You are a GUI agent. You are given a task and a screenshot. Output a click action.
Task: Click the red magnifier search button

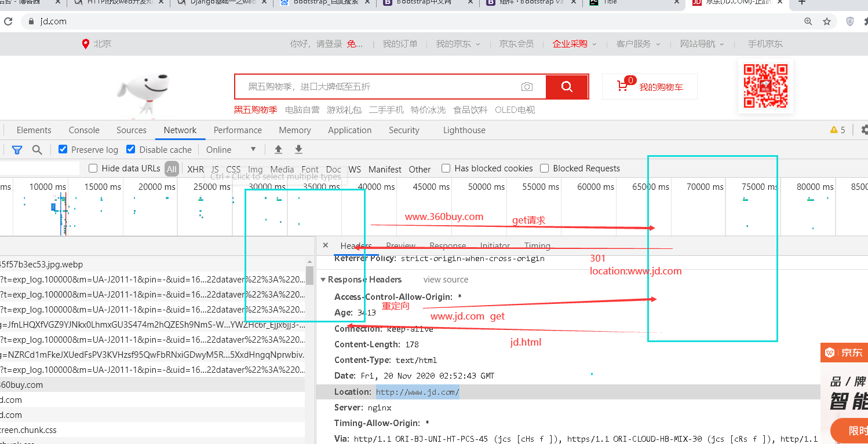[x=567, y=87]
